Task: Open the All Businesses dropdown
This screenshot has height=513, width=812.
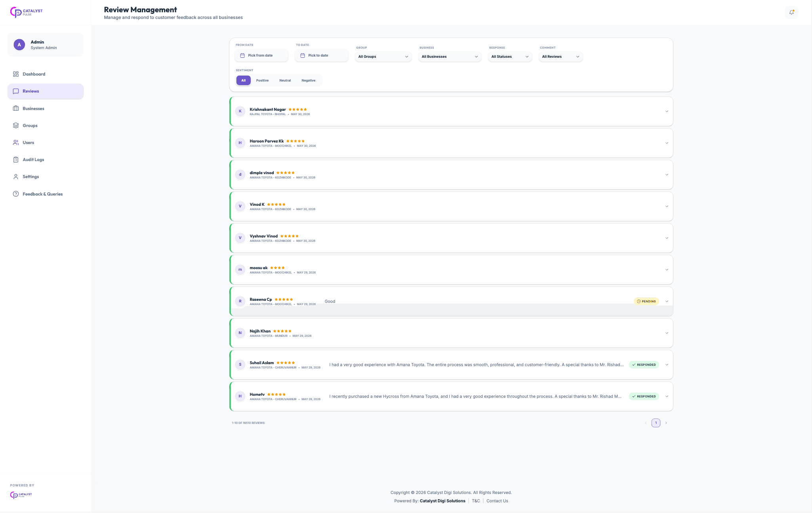Action: point(450,57)
